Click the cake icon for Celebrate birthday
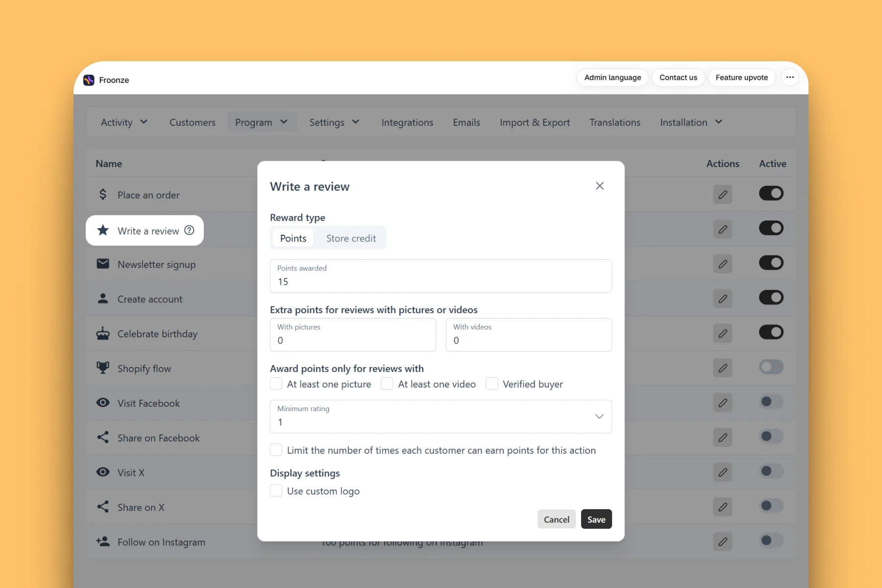This screenshot has width=882, height=588. 103,333
